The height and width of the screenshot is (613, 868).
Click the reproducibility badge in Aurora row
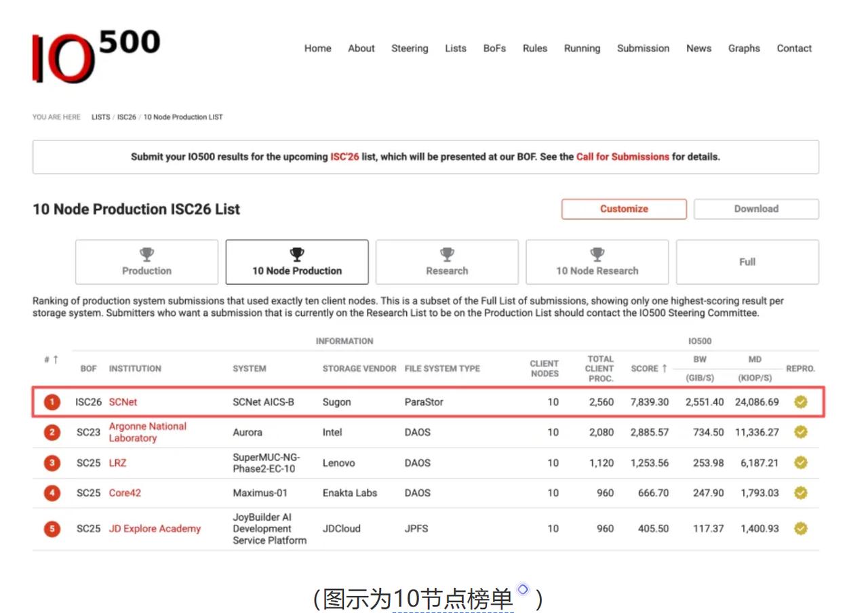pos(801,432)
